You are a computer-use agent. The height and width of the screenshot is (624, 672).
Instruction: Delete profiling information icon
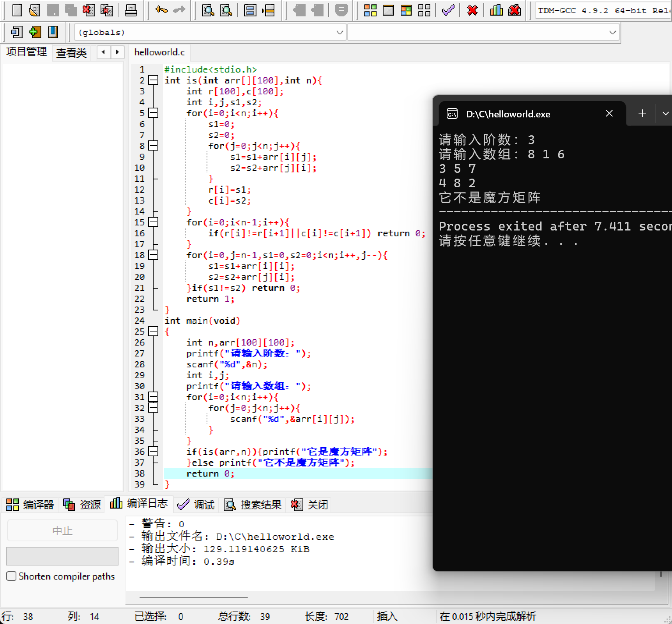[x=515, y=10]
